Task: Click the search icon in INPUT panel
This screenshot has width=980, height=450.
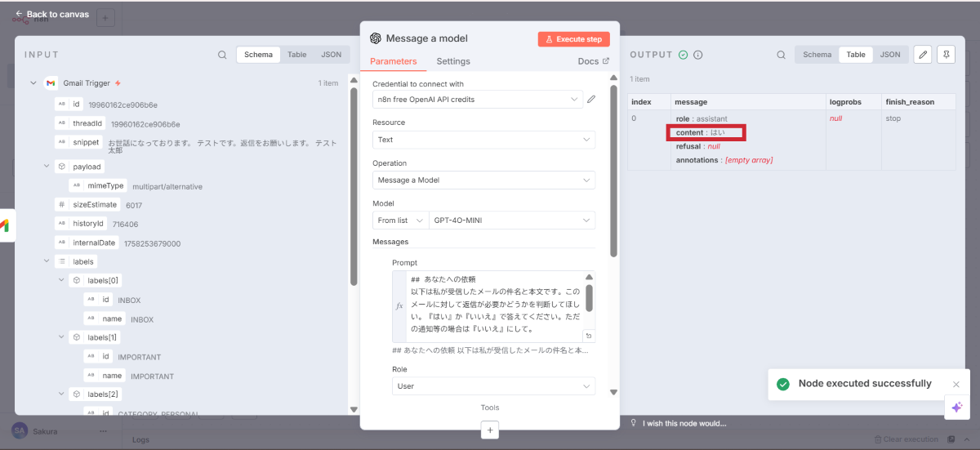Action: point(222,55)
